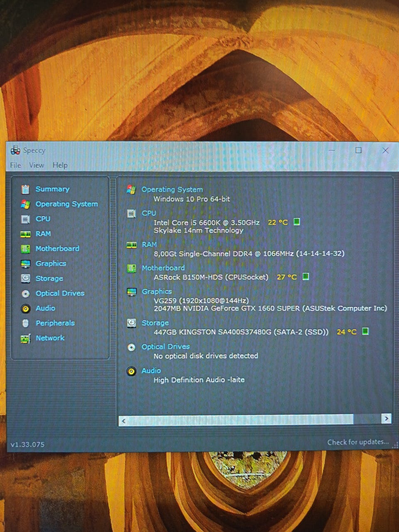399x532 pixels.
Task: Click the green motherboard temperature indicator at 27 °C
Action: tap(305, 276)
